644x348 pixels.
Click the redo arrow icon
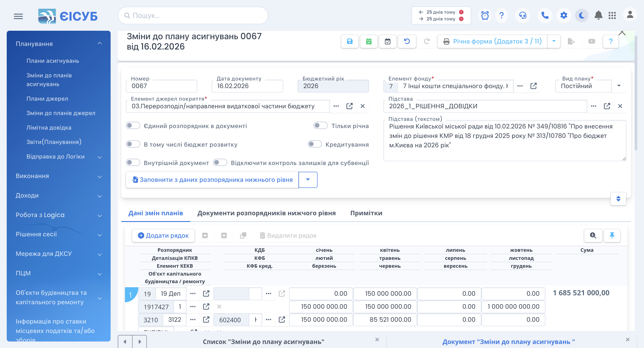[427, 41]
